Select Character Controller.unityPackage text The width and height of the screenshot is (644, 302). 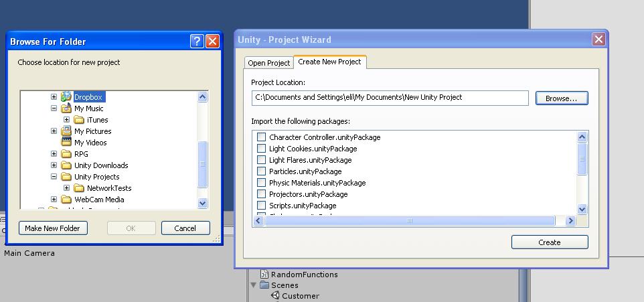point(325,137)
